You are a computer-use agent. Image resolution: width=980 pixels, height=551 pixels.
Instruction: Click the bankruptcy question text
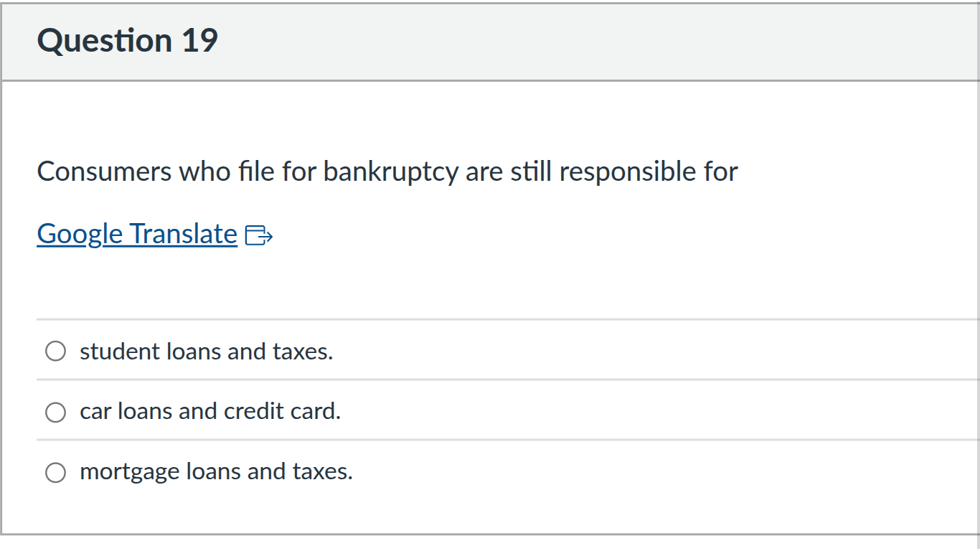(387, 171)
